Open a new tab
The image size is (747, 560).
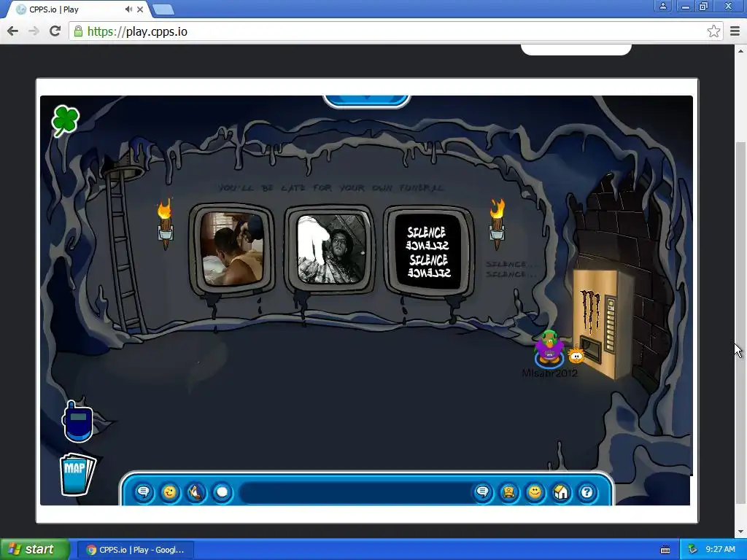pyautogui.click(x=163, y=9)
